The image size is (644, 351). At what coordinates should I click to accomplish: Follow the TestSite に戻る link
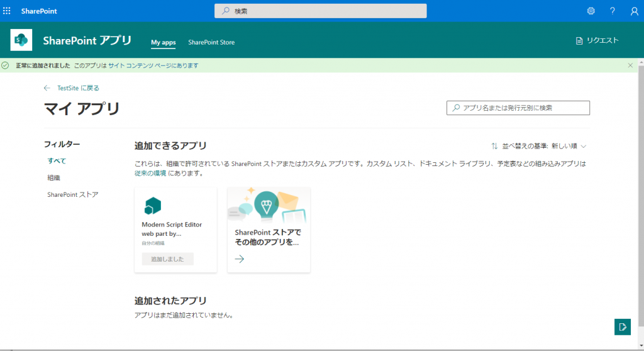point(78,88)
